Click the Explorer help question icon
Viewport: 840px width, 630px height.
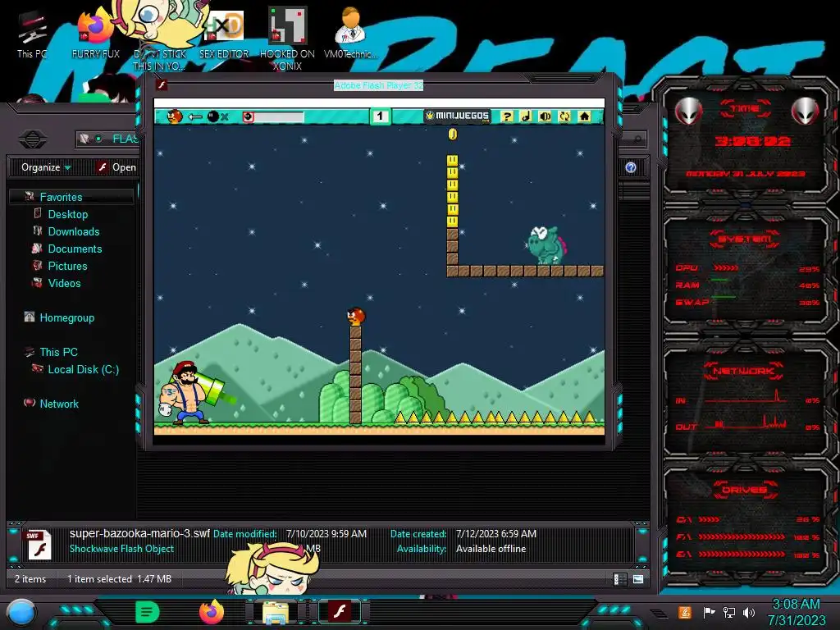click(x=631, y=167)
